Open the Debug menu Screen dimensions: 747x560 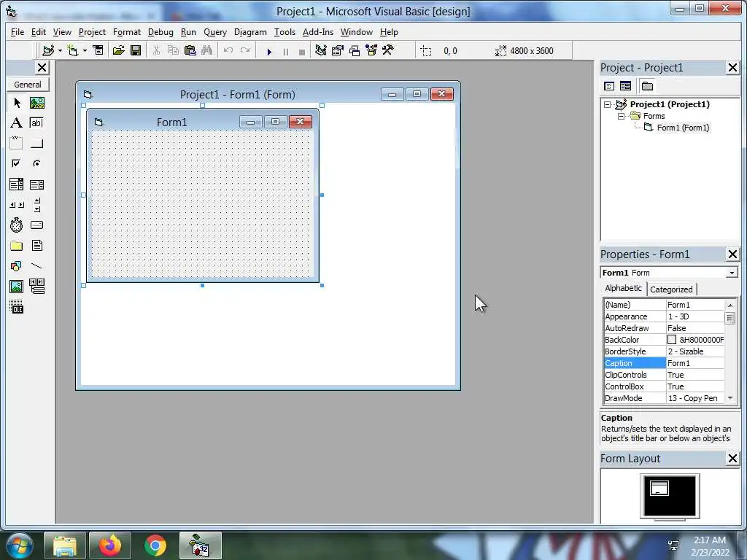click(x=160, y=32)
